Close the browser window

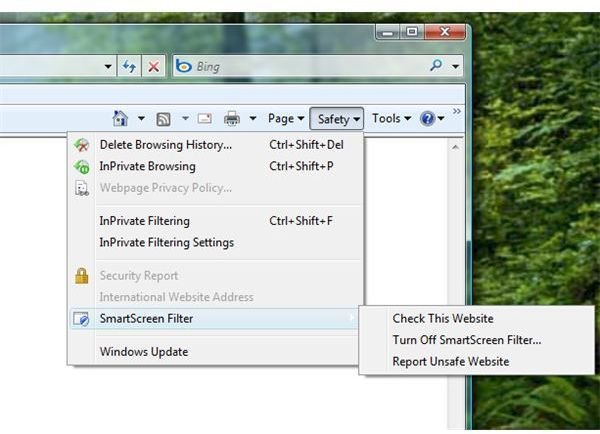point(445,32)
